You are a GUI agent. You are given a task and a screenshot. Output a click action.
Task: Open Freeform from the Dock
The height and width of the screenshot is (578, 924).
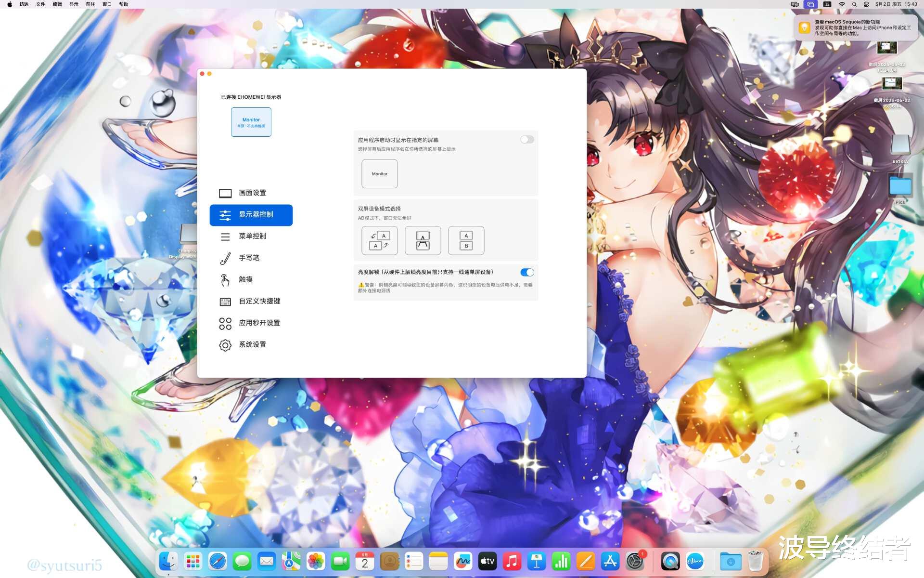tap(463, 561)
